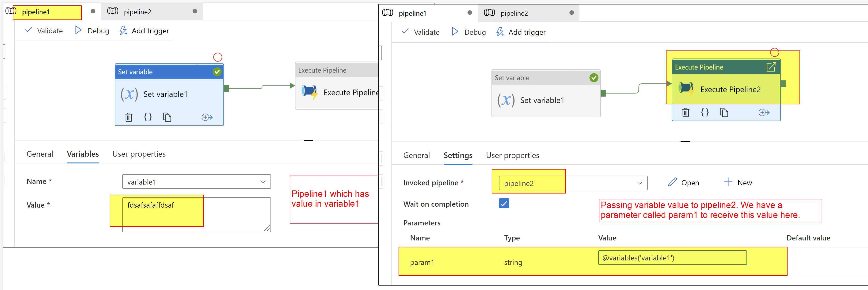Viewport: 868px width, 290px height.
Task: Uncheck the Wait on completion checkbox
Action: [504, 203]
